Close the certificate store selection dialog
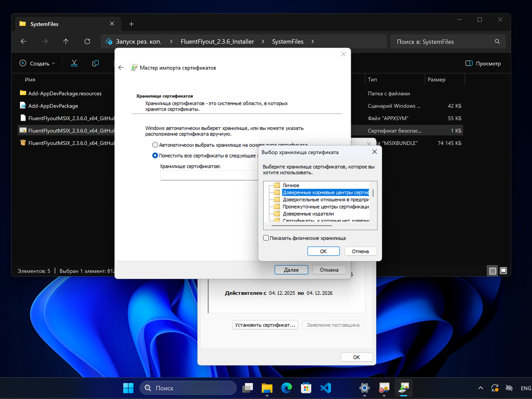This screenshot has height=399, width=532. point(375,152)
